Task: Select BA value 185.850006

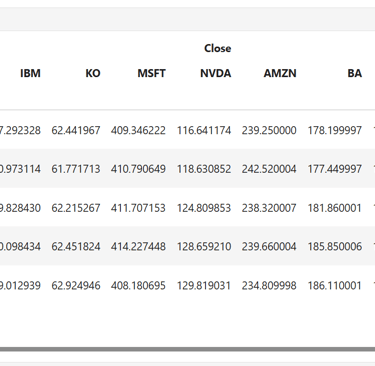Action: (x=335, y=247)
